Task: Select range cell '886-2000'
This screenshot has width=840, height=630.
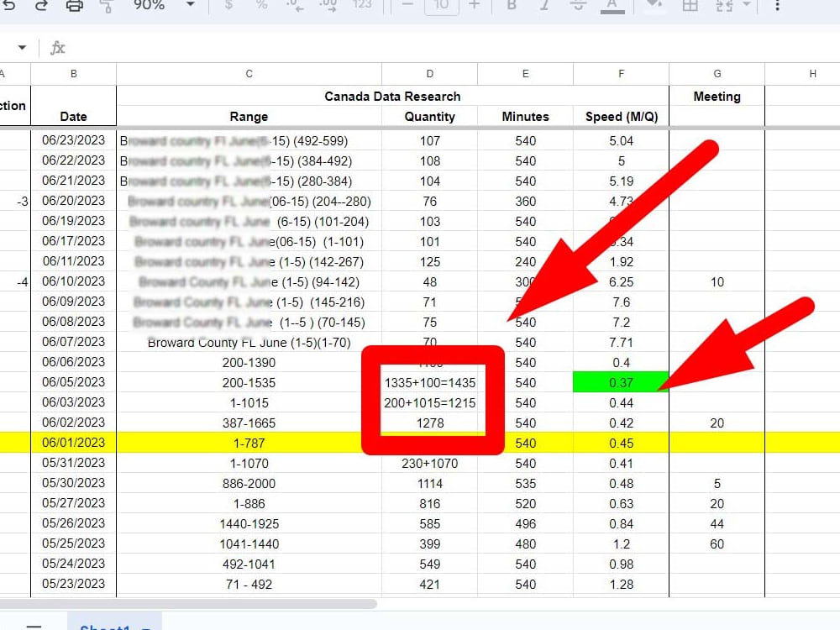Action: pyautogui.click(x=249, y=484)
